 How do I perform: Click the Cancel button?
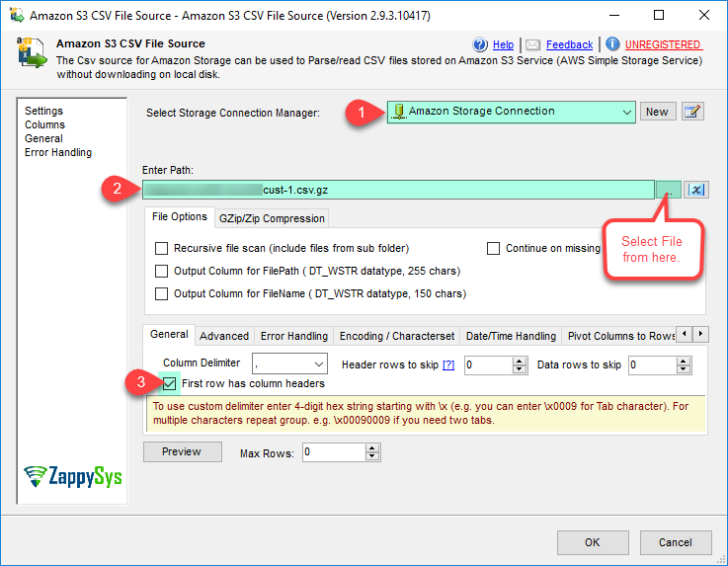(675, 542)
